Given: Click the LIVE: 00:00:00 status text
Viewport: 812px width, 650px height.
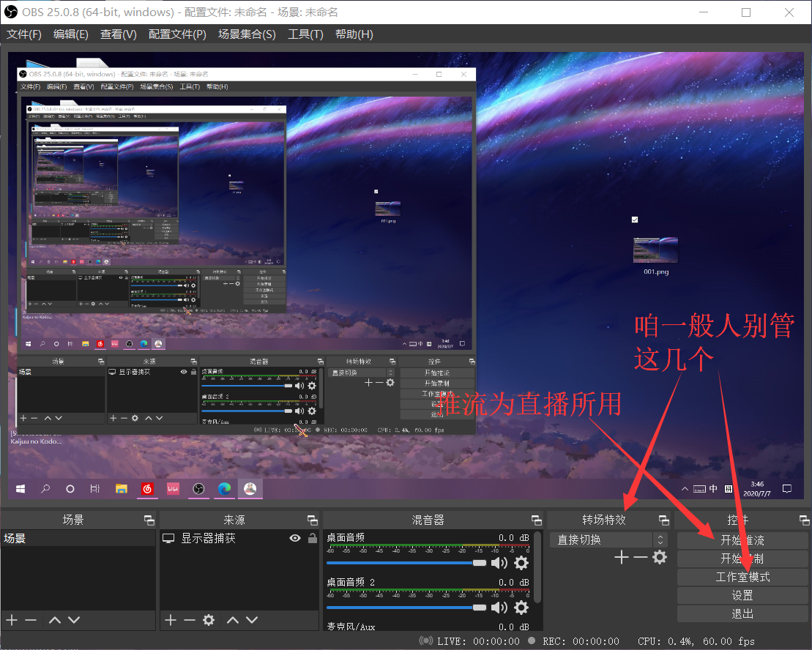Looking at the screenshot, I should [x=478, y=641].
